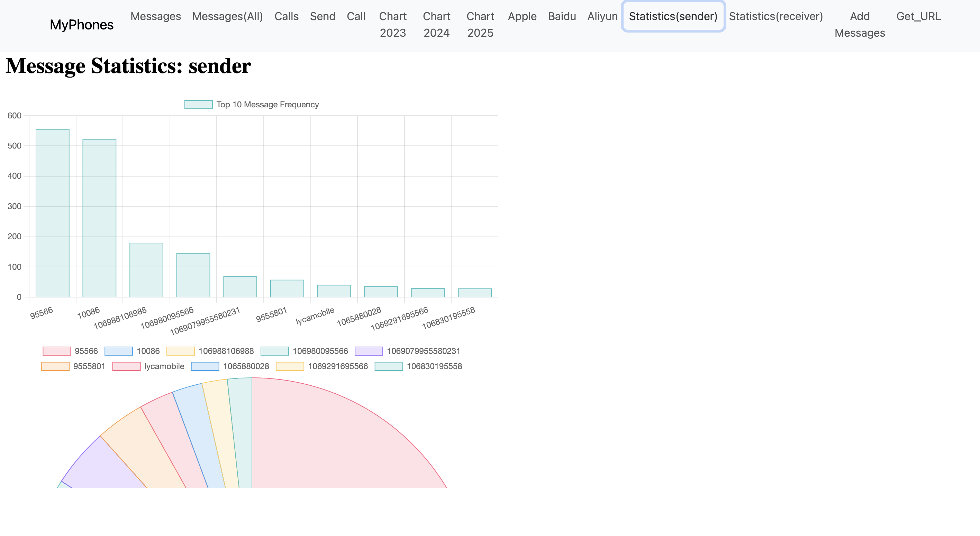This screenshot has width=980, height=536.
Task: Open the Messages nav link
Action: [x=156, y=16]
